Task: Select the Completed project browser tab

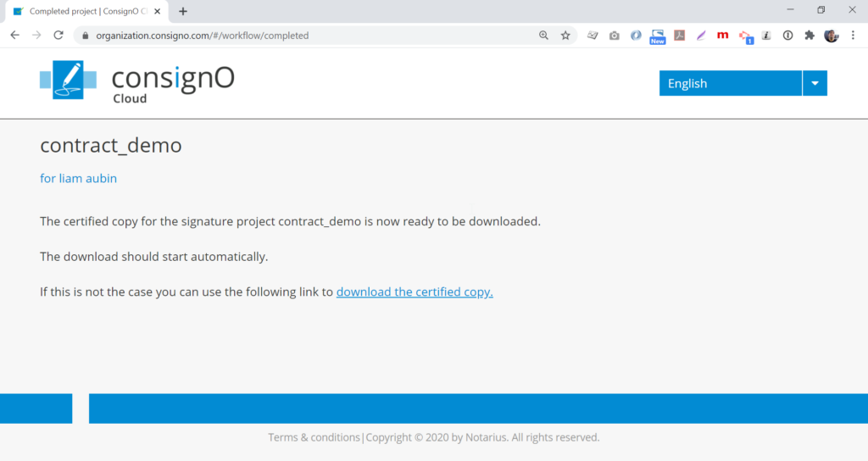Action: 85,11
